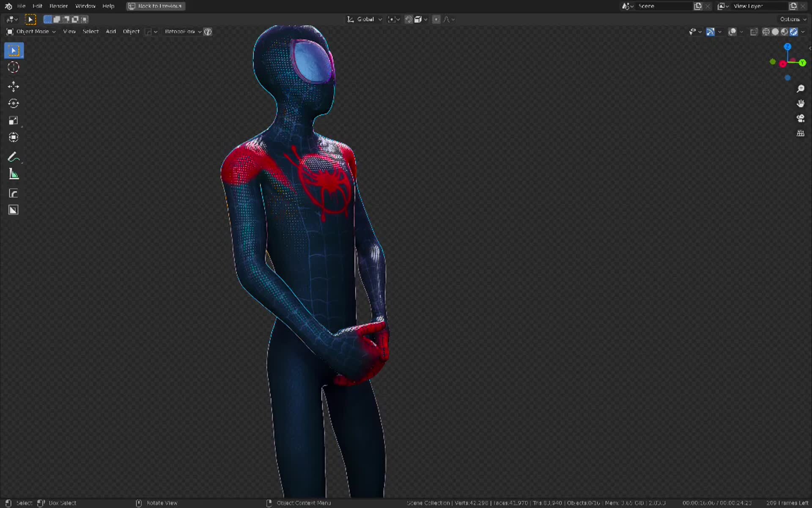Screen dimensions: 812x508
Task: Switch to camera view using sidebar icon
Action: pos(801,119)
